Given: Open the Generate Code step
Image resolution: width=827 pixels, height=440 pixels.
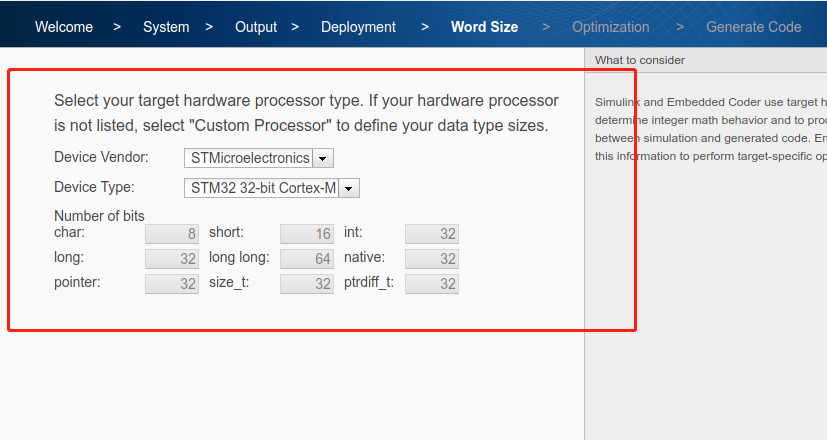Looking at the screenshot, I should coord(753,27).
